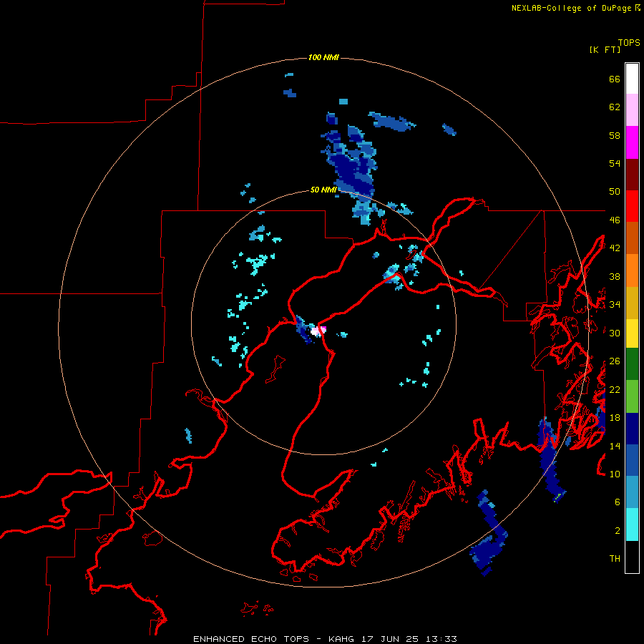Image resolution: width=644 pixels, height=644 pixels.
Task: Click the 2 value on the legend
Action: click(x=618, y=531)
